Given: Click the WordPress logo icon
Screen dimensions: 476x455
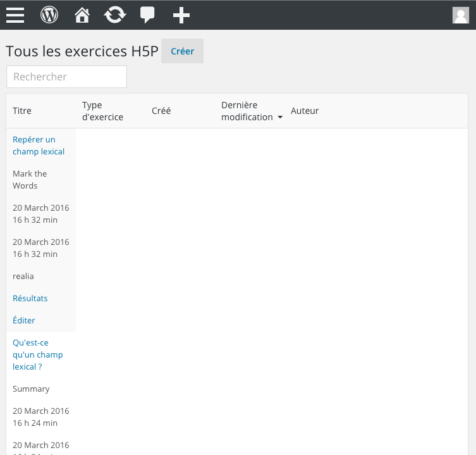Looking at the screenshot, I should 49,15.
